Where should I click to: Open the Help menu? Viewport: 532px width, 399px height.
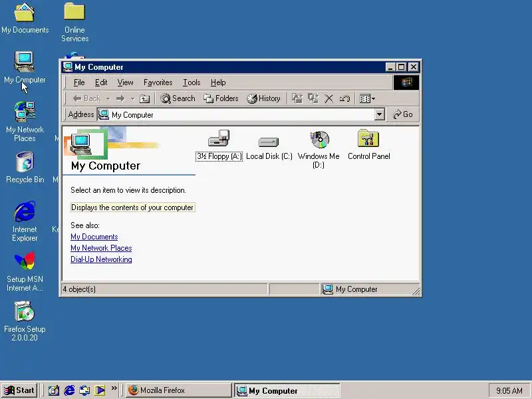coord(218,82)
